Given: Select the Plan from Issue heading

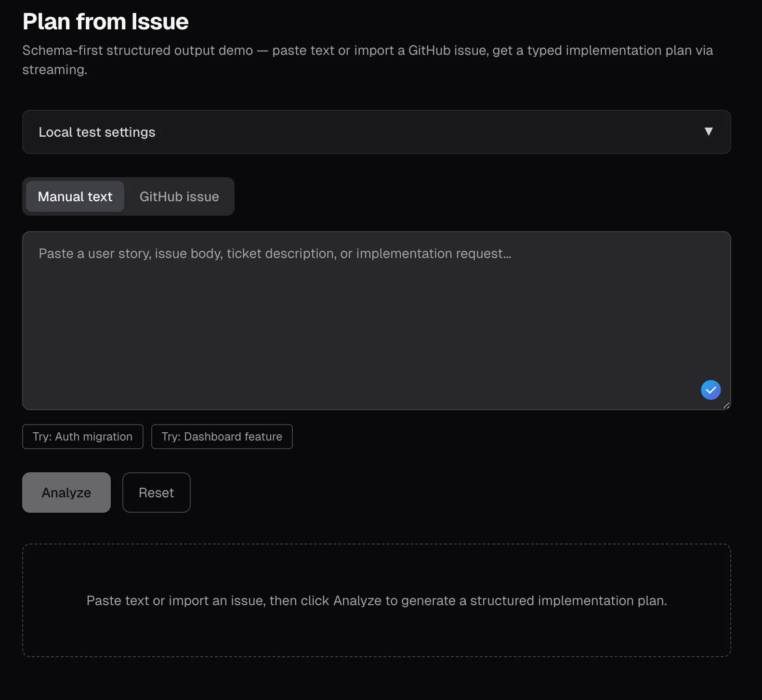Looking at the screenshot, I should [x=105, y=22].
